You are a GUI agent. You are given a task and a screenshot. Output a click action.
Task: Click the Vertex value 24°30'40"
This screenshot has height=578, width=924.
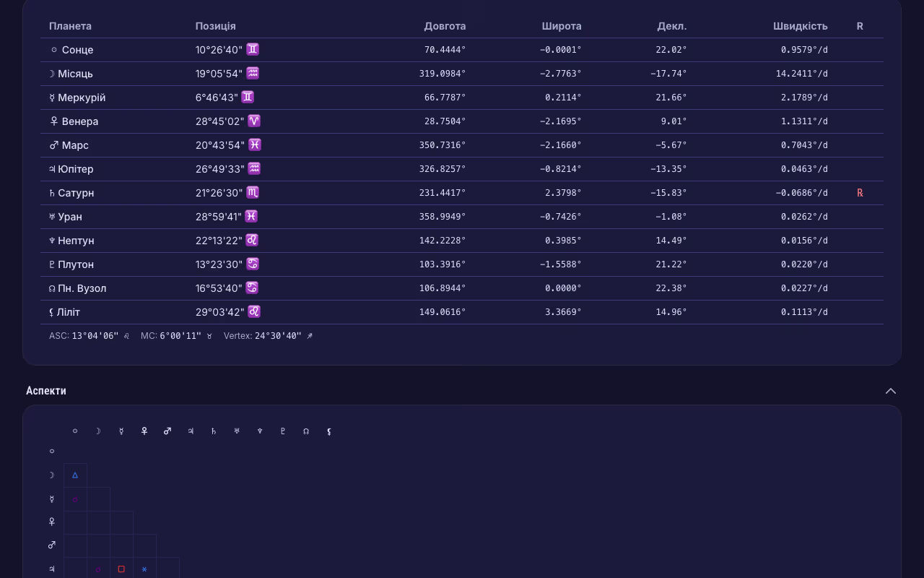tap(278, 336)
